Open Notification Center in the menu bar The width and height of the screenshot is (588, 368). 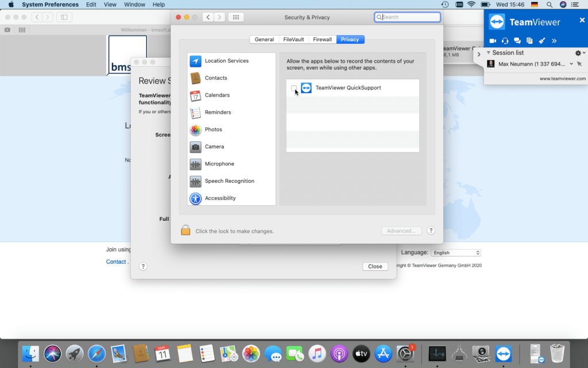pos(575,5)
